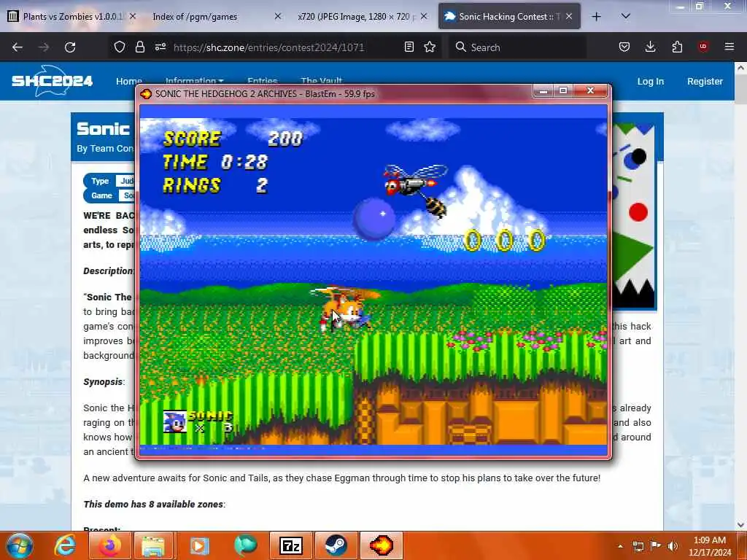Open the Home link in site navigation
Viewport: 747px width, 560px height.
tap(128, 81)
